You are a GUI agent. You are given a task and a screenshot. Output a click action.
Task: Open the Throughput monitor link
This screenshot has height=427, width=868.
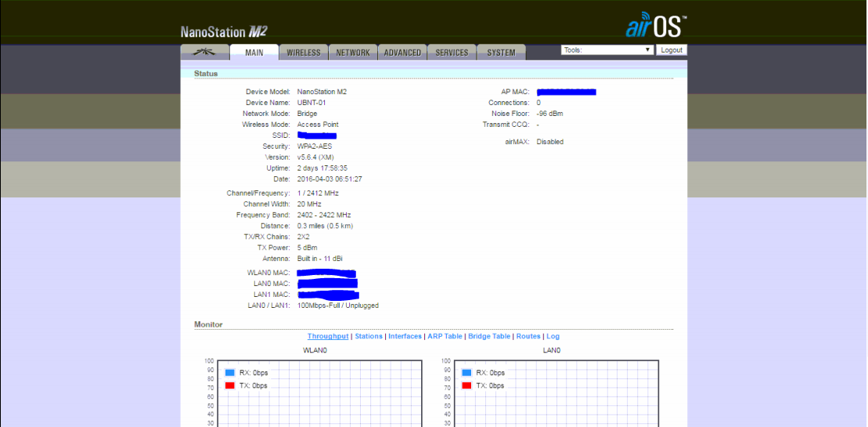328,336
